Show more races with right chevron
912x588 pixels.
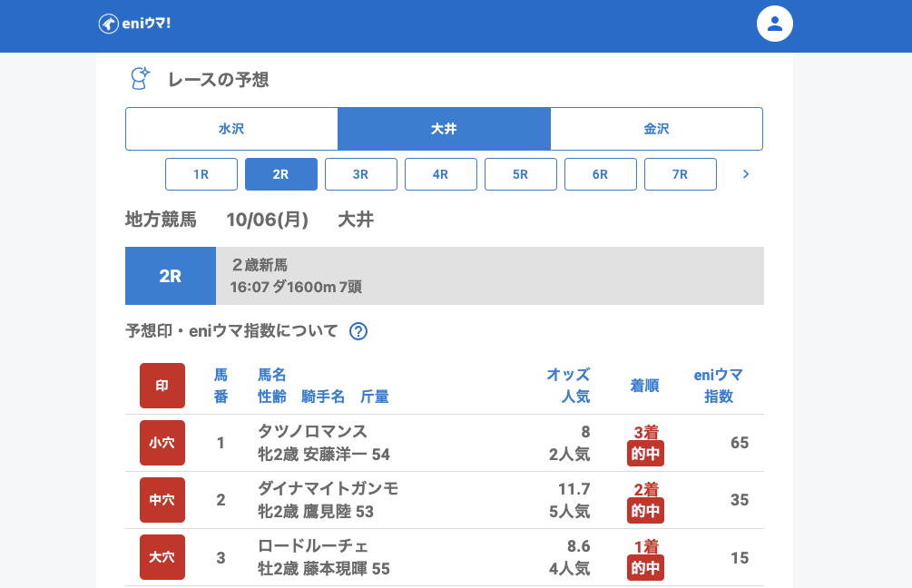pos(746,174)
